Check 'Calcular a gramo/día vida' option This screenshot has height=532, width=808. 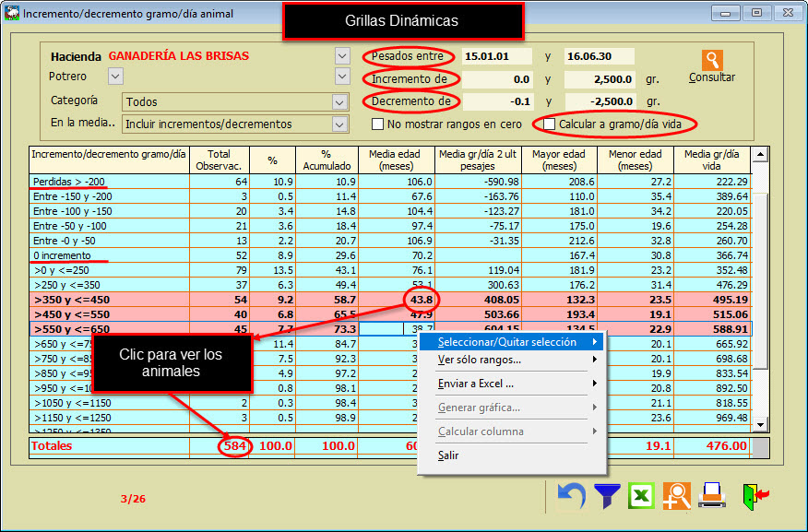(x=550, y=124)
